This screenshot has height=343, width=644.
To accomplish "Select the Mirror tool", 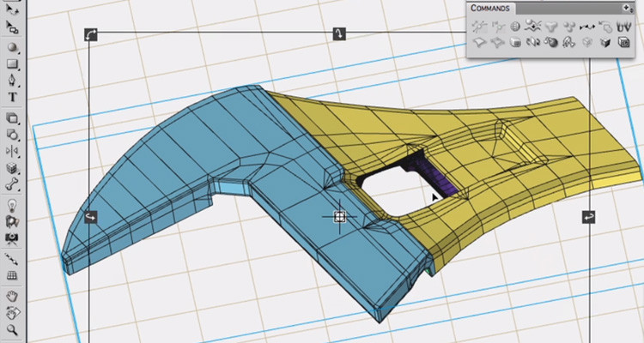I will point(12,152).
